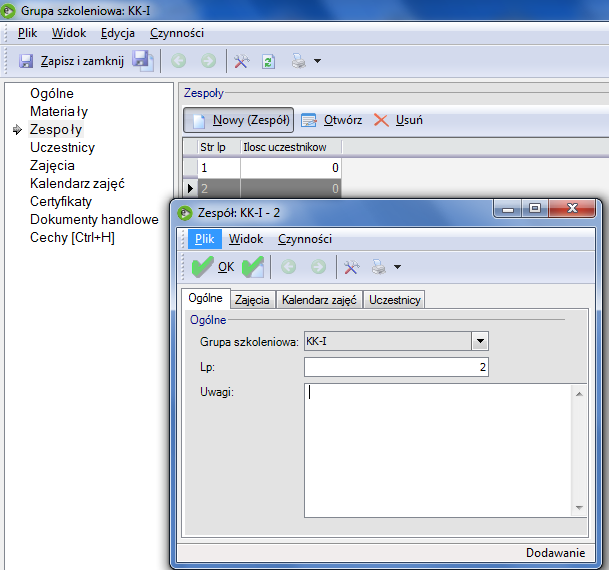This screenshot has height=570, width=609.
Task: Click the OK button with green checkmark
Action: [213, 267]
